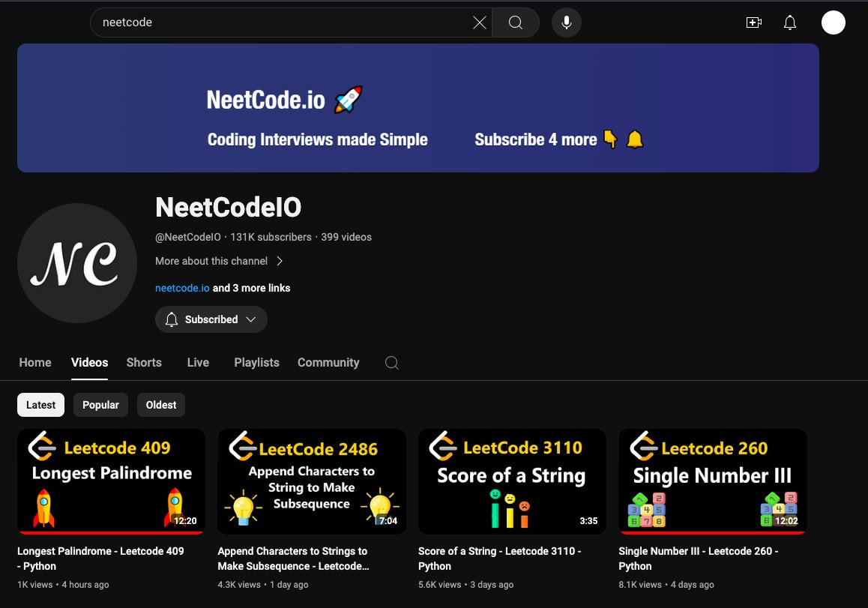The width and height of the screenshot is (868, 608).
Task: Open More about this channel chevron
Action: [x=280, y=261]
